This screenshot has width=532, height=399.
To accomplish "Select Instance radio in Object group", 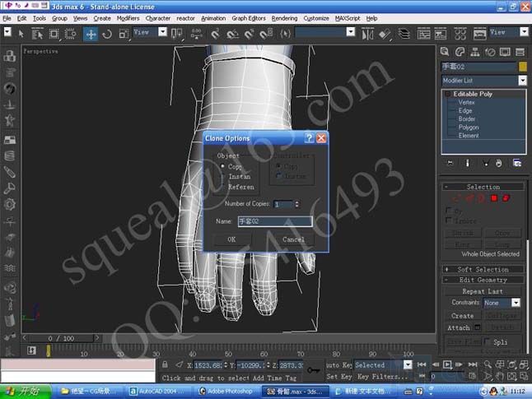I will click(222, 177).
